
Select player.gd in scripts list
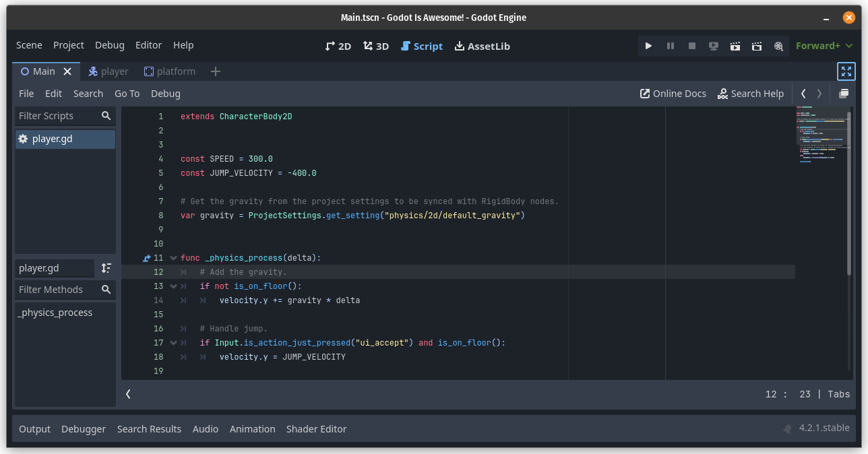[65, 139]
